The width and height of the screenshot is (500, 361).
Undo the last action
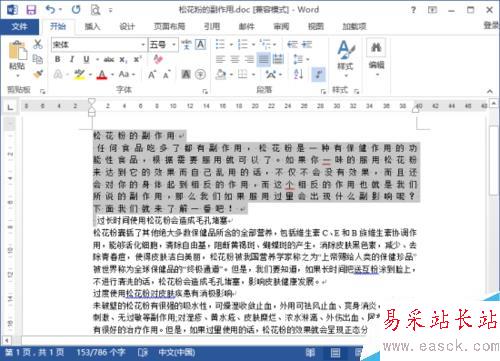[51, 10]
